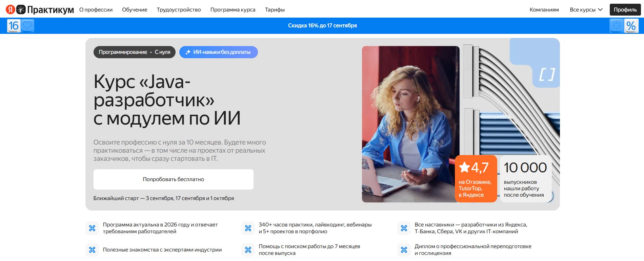Open the Профиль button
644x261 pixels.
tap(625, 9)
